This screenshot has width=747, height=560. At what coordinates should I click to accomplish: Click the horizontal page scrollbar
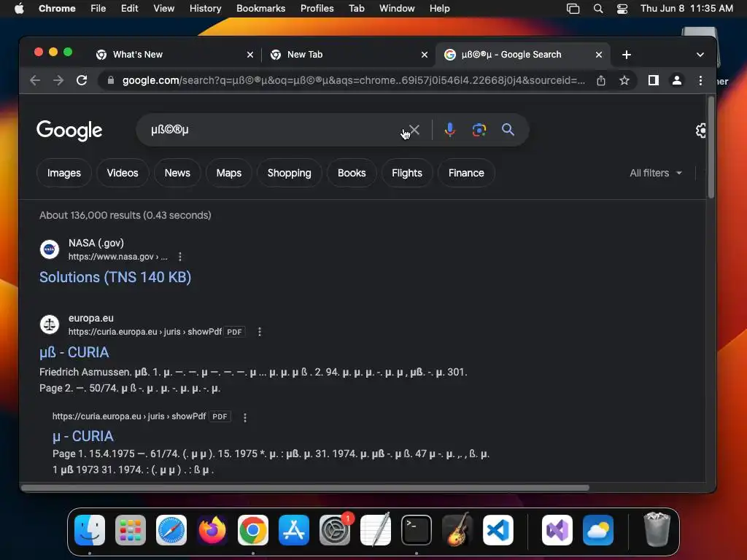click(x=305, y=488)
